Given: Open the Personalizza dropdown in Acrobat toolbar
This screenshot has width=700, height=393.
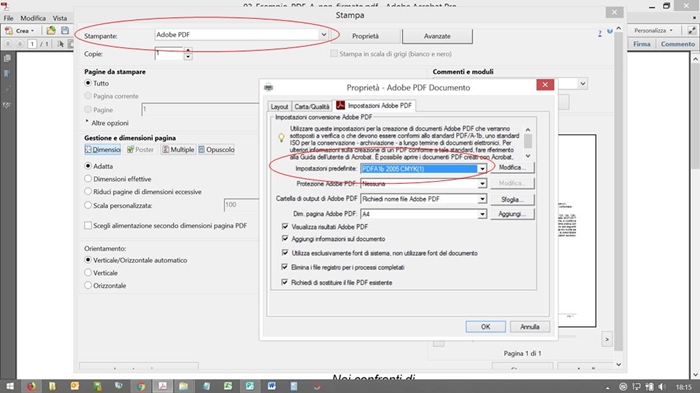Looking at the screenshot, I should pyautogui.click(x=654, y=30).
